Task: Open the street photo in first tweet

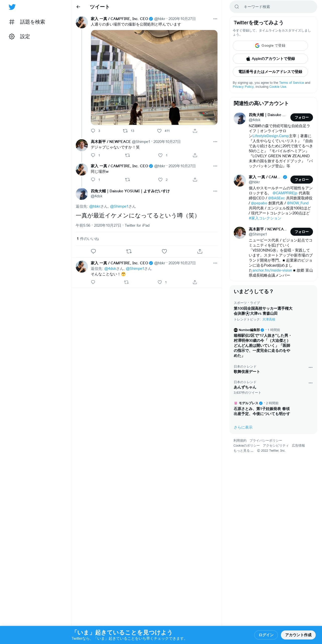Action: click(154, 77)
